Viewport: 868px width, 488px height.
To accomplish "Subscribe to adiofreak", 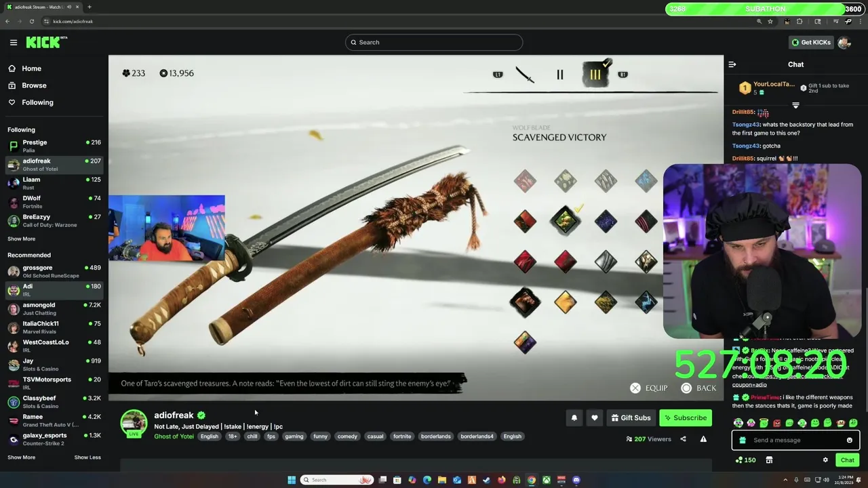I will tap(686, 418).
